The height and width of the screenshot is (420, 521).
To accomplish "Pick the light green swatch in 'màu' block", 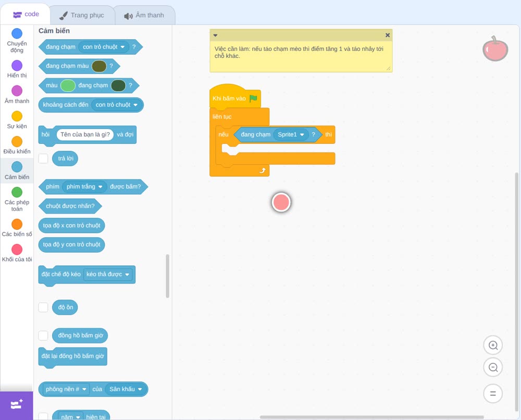I will pyautogui.click(x=68, y=85).
